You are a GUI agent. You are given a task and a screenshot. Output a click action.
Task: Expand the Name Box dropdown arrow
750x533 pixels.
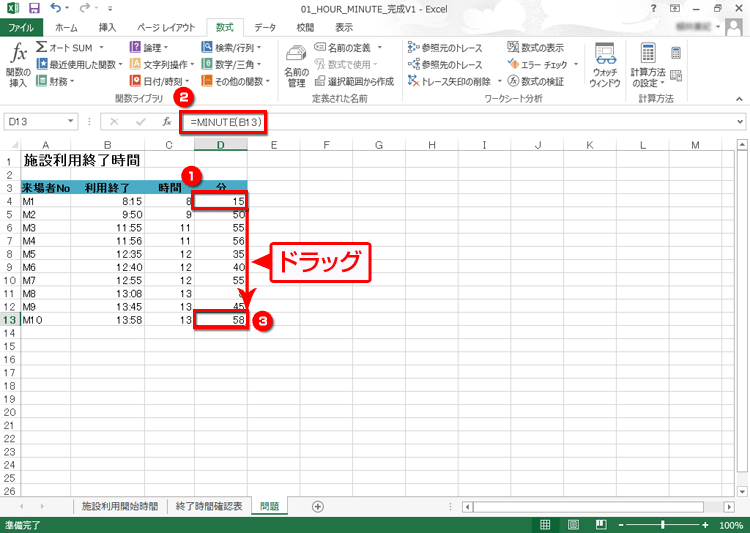[71, 121]
